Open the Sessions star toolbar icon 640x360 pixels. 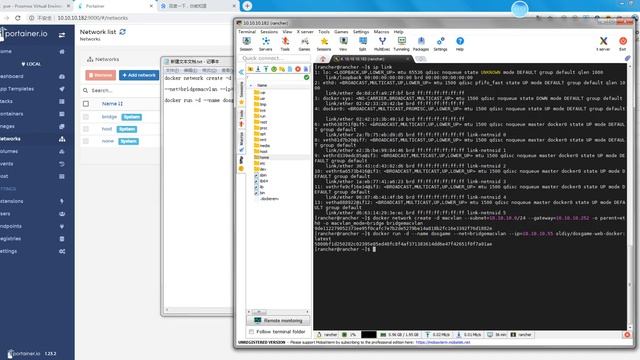click(x=324, y=44)
